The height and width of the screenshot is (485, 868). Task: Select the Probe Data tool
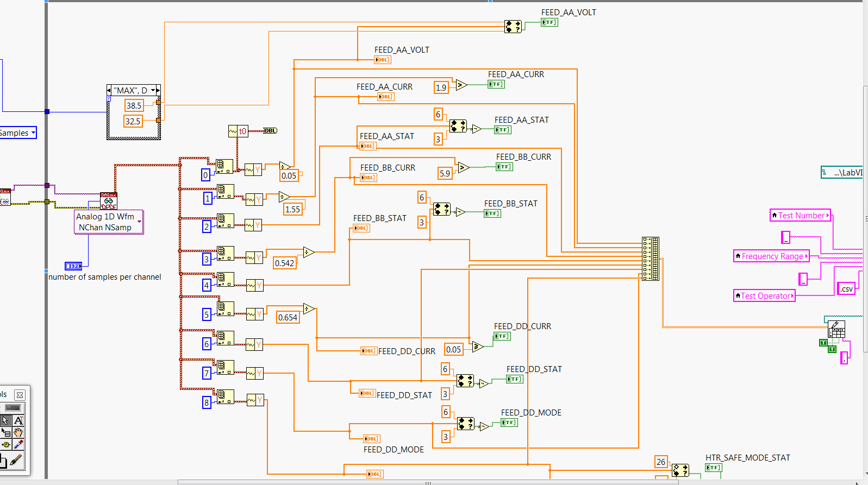click(5, 444)
